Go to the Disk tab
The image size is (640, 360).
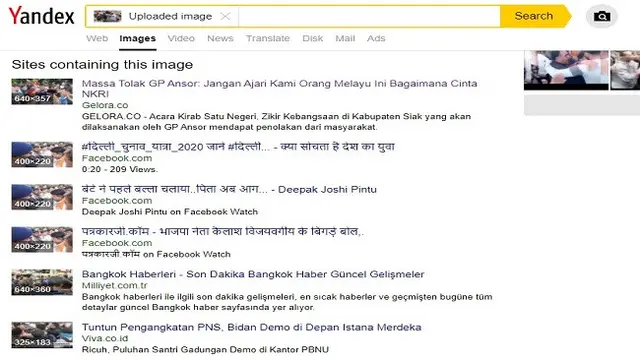[313, 38]
